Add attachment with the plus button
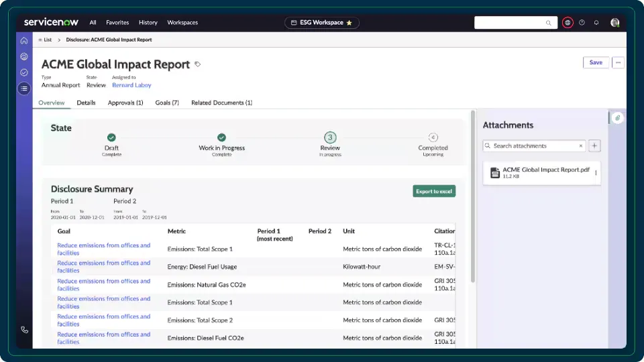 click(x=595, y=145)
